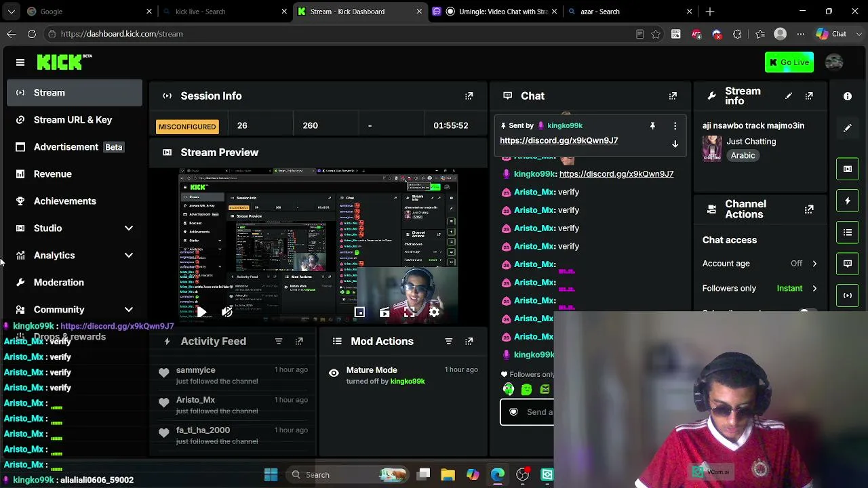Screen dimensions: 868x488
Task: Open the profile avatar menu
Action: 834,62
